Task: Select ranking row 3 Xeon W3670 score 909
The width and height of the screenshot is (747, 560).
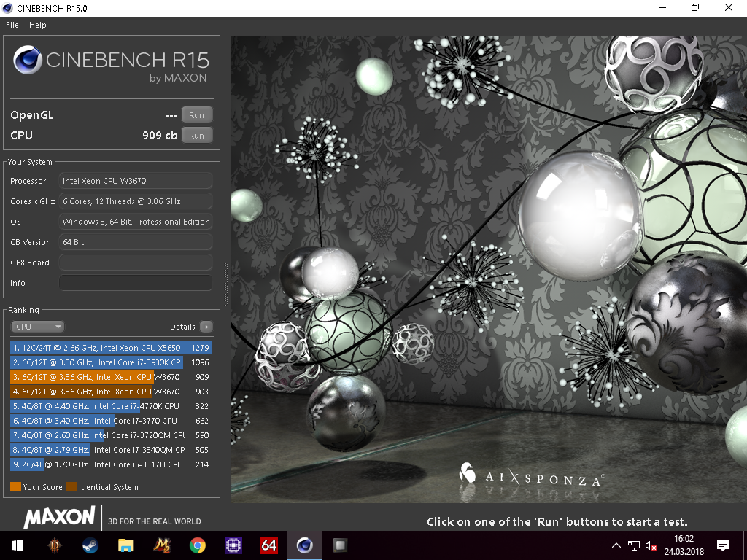Action: [111, 377]
